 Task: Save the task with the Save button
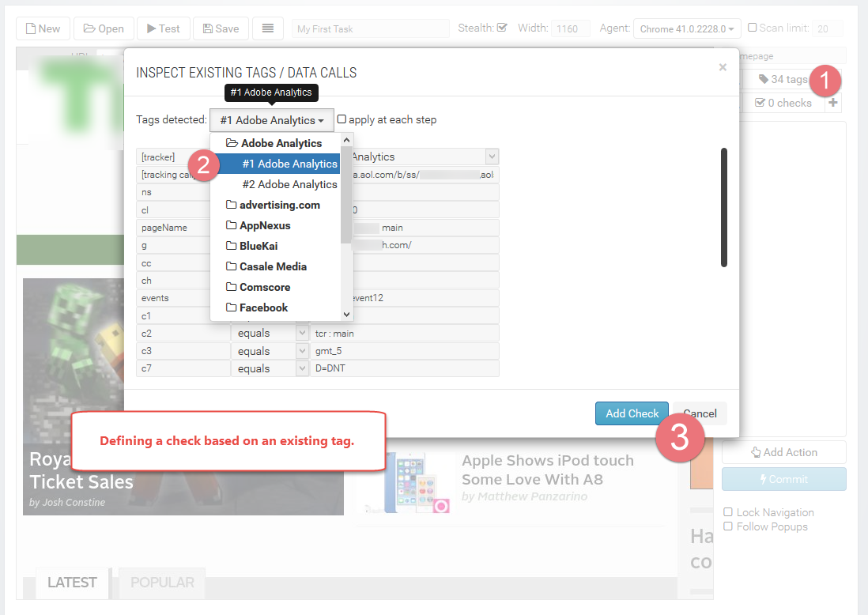pyautogui.click(x=221, y=28)
